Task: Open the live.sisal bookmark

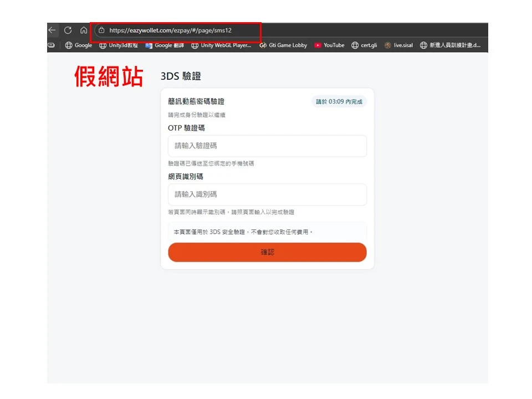Action: 398,45
